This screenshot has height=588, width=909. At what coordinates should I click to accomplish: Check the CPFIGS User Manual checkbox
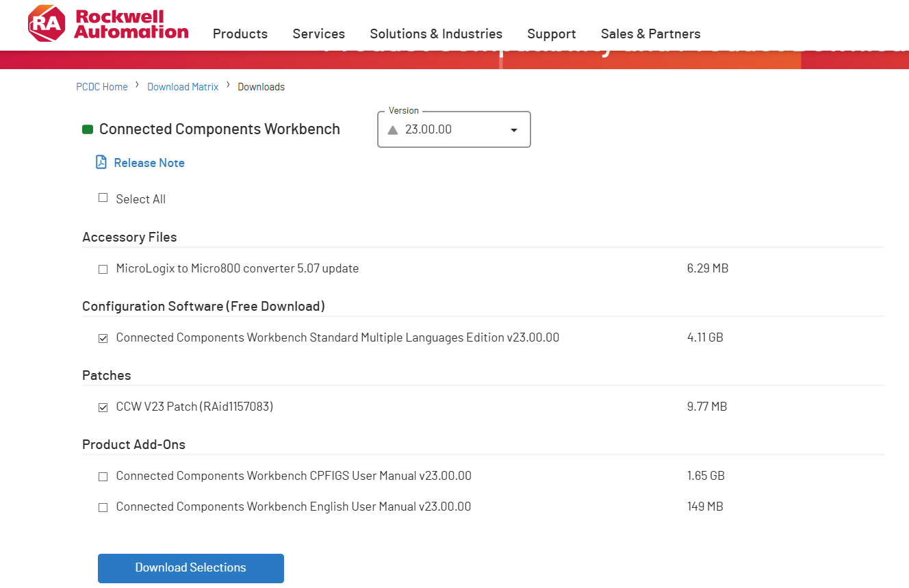pos(103,477)
